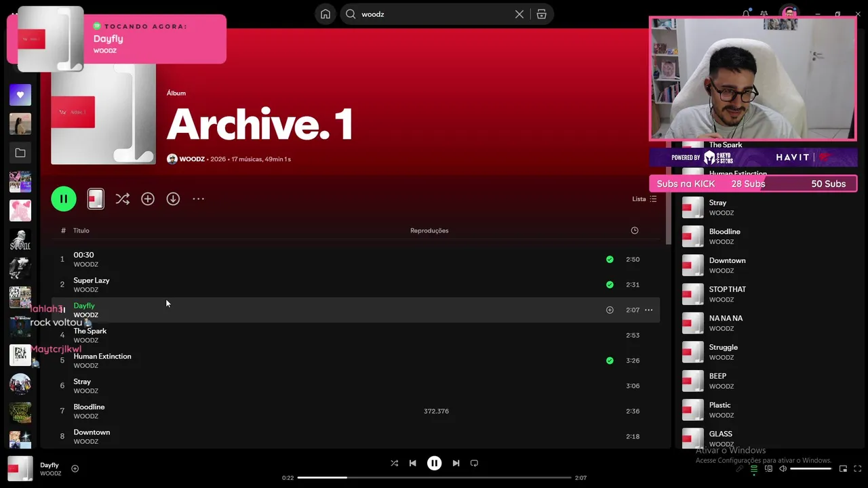
Task: Open the WOODZ artist link under album title
Action: (192, 159)
